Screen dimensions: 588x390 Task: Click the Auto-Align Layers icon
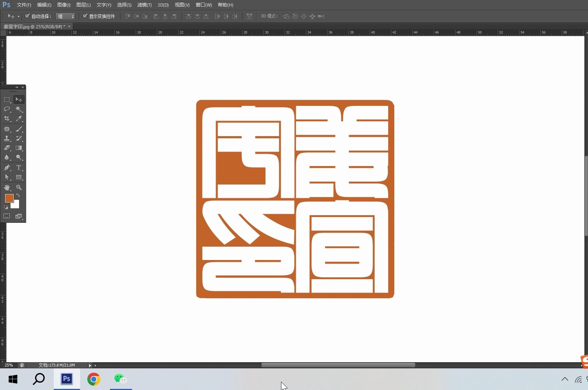[x=249, y=16]
